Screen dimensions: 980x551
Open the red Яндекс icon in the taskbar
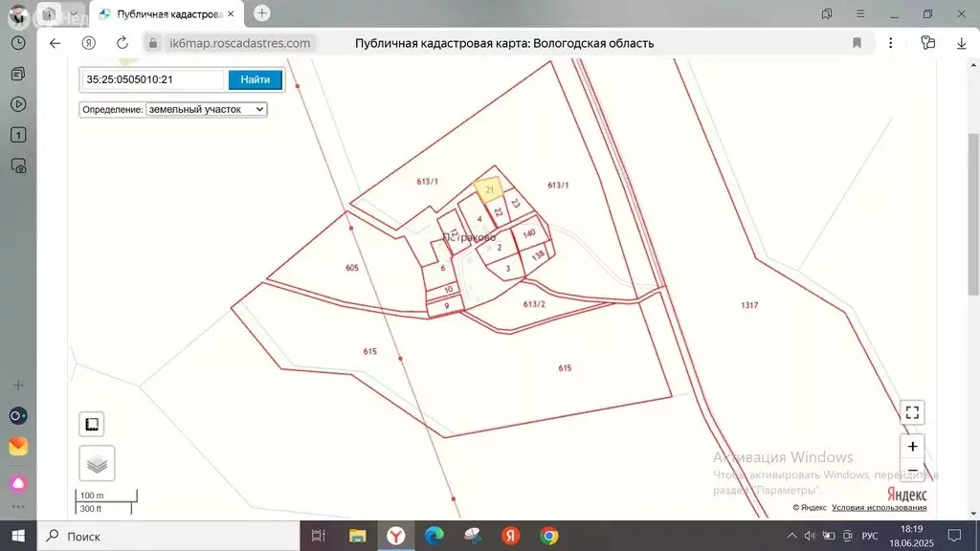tap(511, 536)
